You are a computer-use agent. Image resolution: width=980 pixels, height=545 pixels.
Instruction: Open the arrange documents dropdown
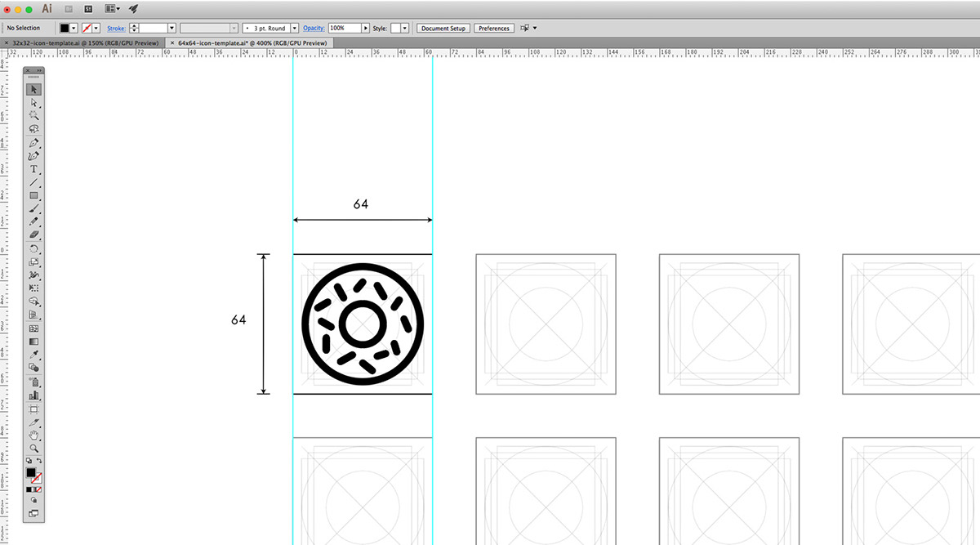[113, 9]
